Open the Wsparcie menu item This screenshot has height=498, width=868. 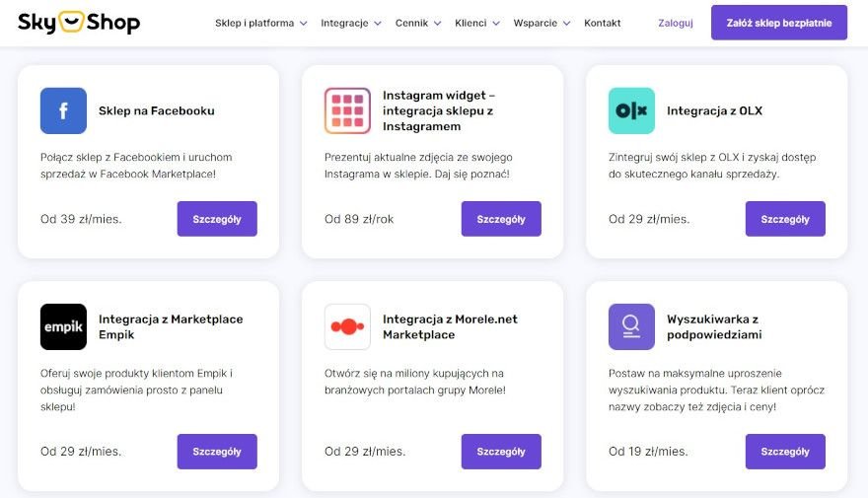point(536,23)
